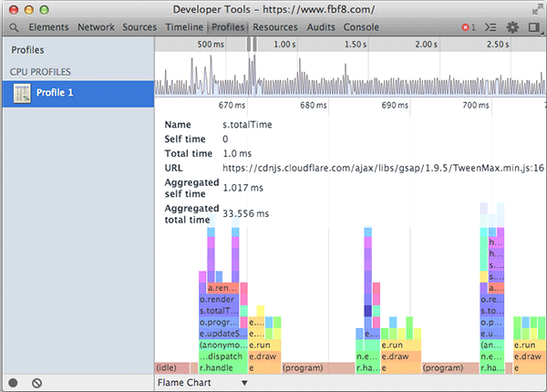The image size is (547, 392).
Task: Click the search magnifier icon in toolbar
Action: click(x=14, y=27)
